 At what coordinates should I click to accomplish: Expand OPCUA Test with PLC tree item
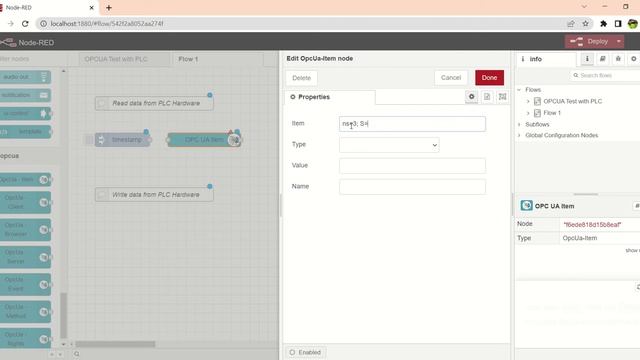[x=528, y=101]
